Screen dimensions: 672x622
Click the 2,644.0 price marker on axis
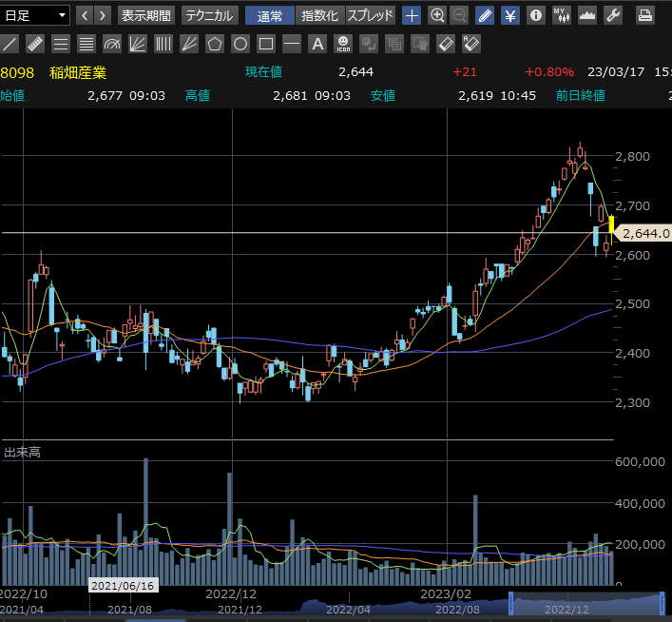[643, 233]
